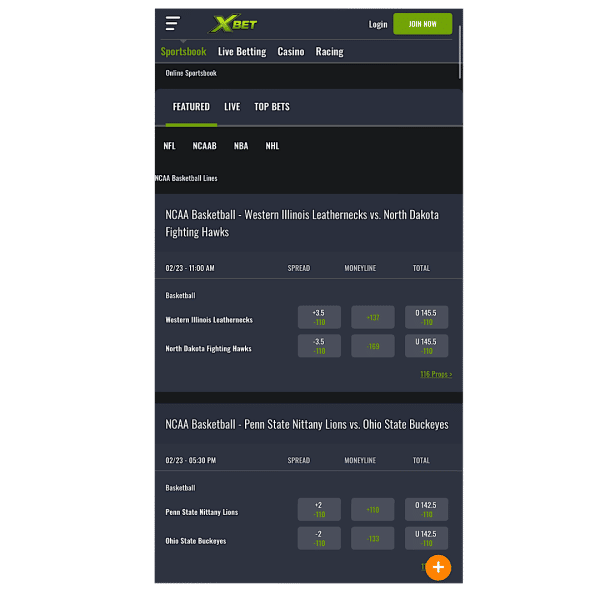Pick Western Illinois Leathernecks +137 moneyline

[373, 317]
